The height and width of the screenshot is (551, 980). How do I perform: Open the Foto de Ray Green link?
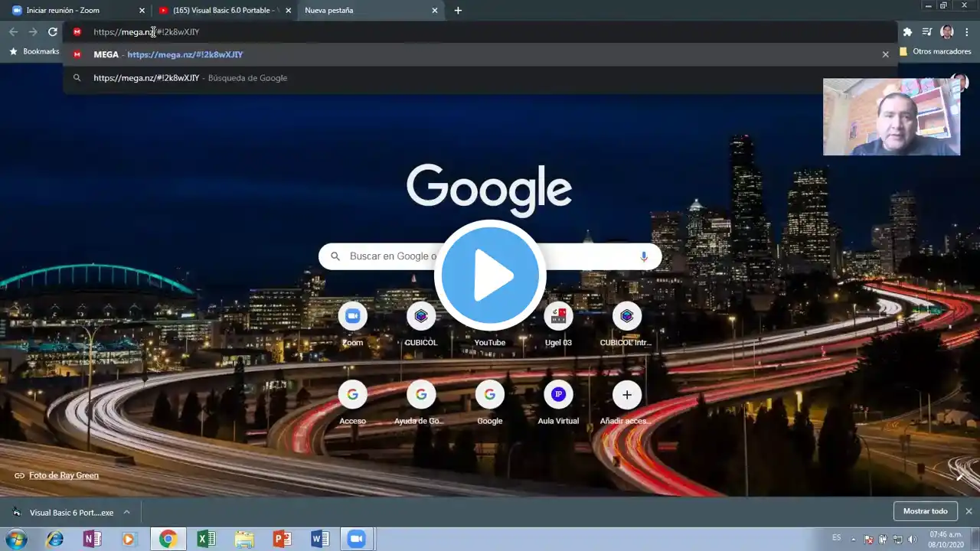pyautogui.click(x=64, y=475)
